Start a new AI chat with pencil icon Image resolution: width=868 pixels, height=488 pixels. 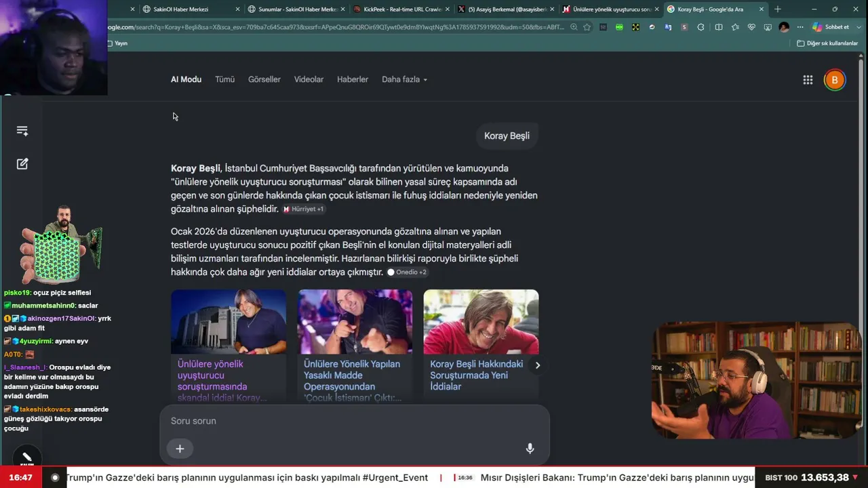[x=22, y=164]
